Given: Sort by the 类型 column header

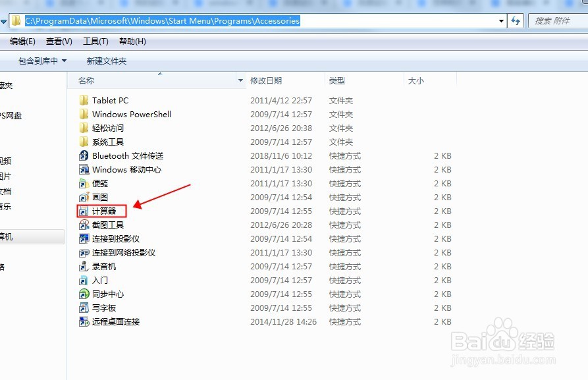Looking at the screenshot, I should 363,80.
